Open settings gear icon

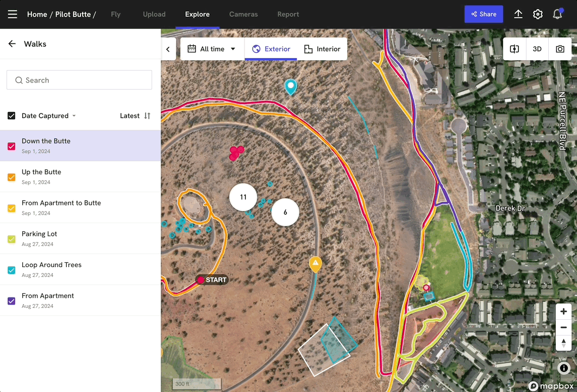[538, 14]
